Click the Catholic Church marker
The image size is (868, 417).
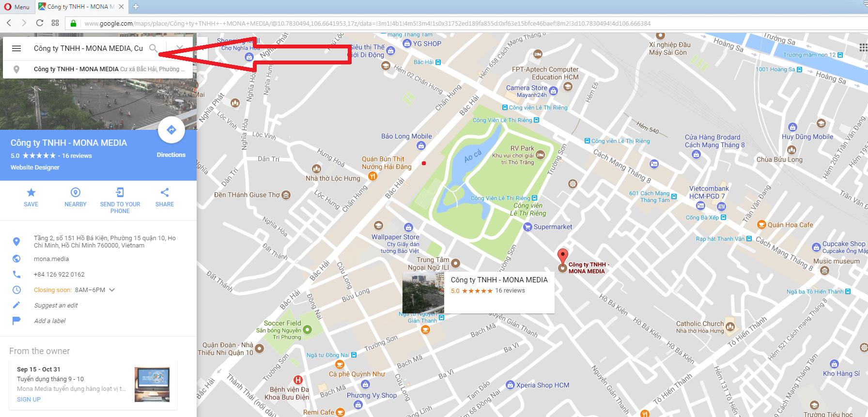coord(730,327)
